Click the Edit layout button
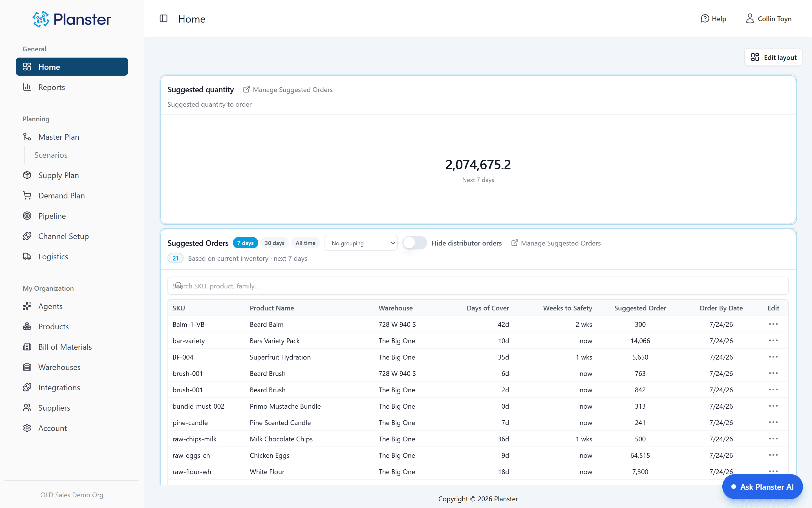 [x=773, y=57]
